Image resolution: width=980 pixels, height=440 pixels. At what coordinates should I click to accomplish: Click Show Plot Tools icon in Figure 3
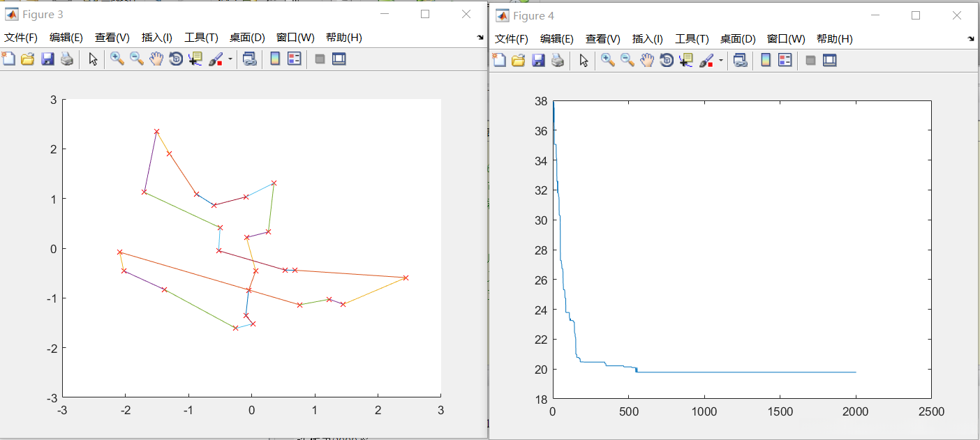pos(339,59)
